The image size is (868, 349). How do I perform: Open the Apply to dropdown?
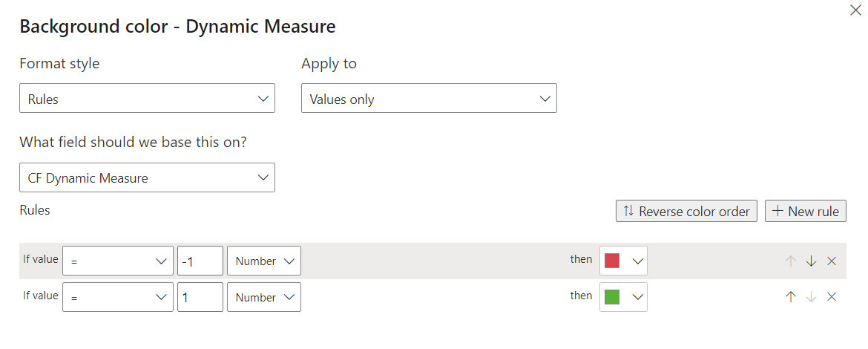tap(429, 99)
